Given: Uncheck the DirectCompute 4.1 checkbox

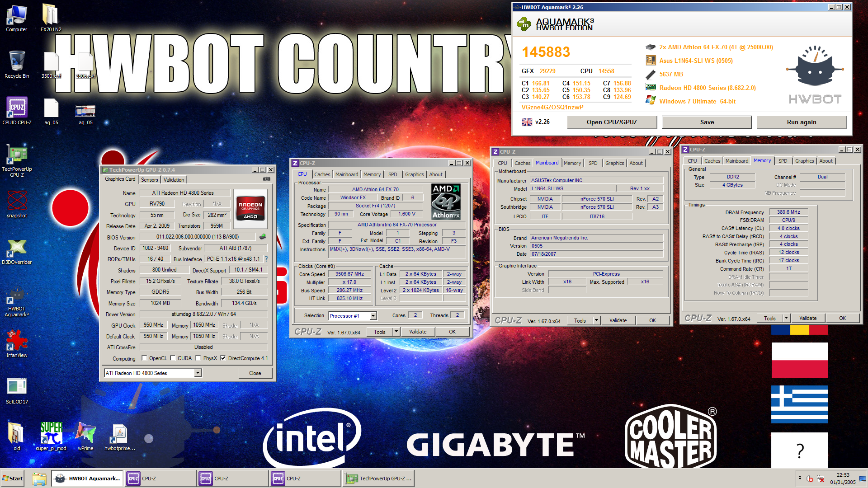Looking at the screenshot, I should click(223, 358).
